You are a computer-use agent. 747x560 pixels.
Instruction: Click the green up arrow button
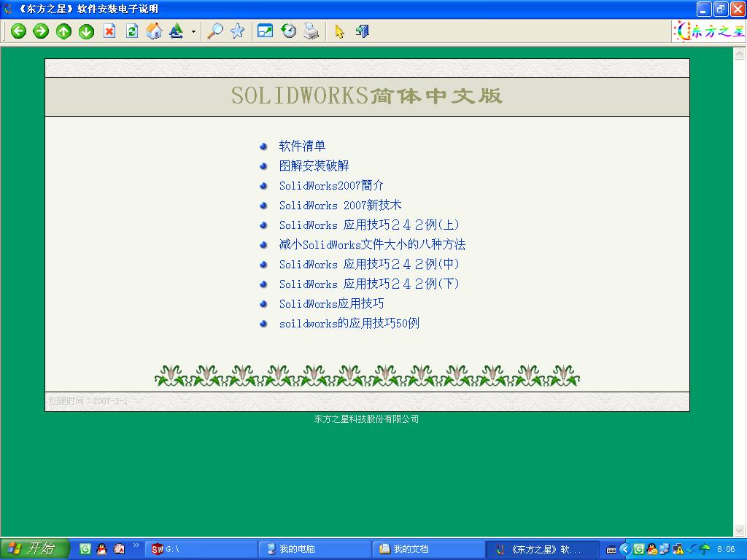(63, 31)
